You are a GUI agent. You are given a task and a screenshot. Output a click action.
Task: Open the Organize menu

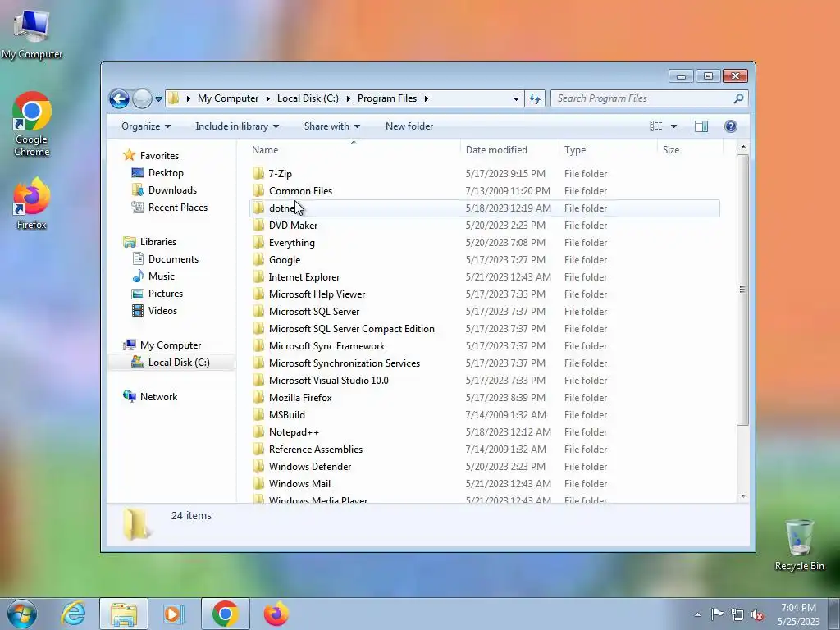[146, 126]
